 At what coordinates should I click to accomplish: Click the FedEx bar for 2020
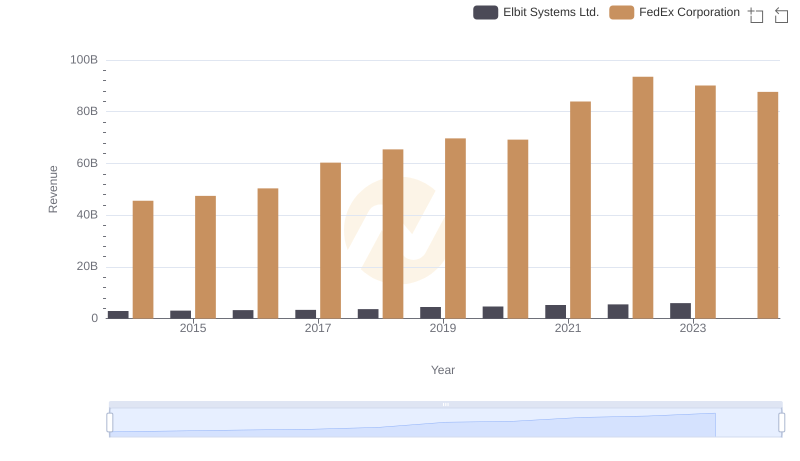[518, 229]
